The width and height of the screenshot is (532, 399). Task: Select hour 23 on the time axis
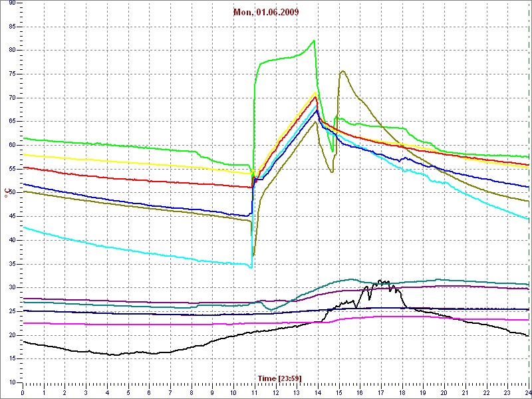click(507, 393)
